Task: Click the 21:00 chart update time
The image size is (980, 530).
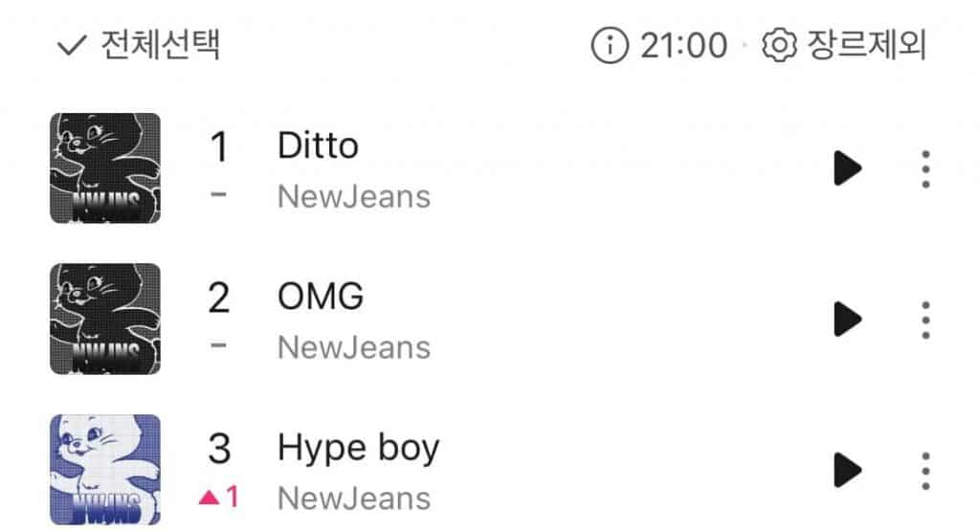Action: coord(683,45)
